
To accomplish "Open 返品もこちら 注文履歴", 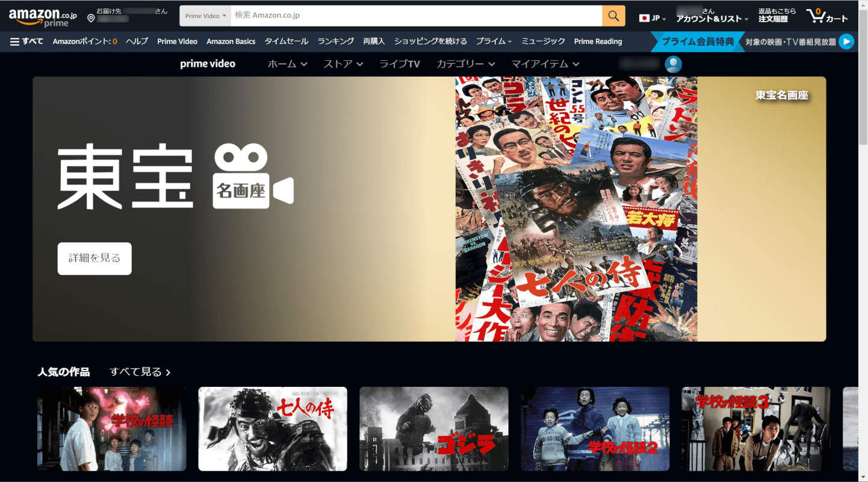I will (777, 16).
